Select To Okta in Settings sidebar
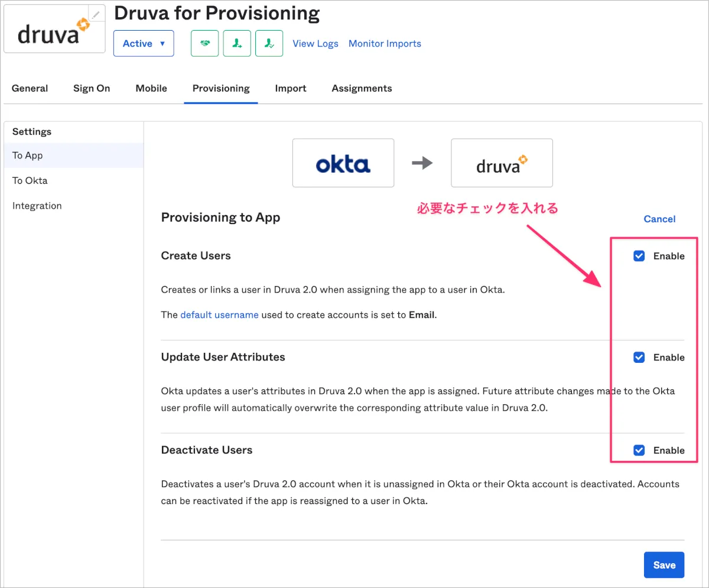 point(30,181)
